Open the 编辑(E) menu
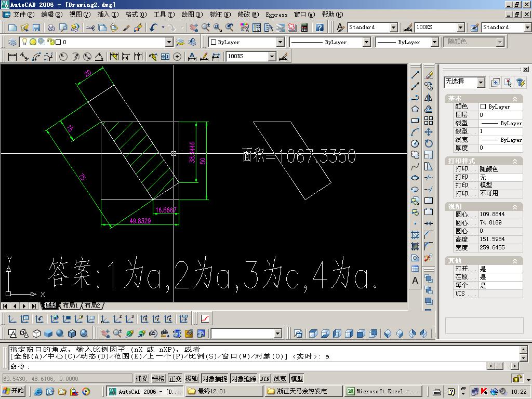The width and height of the screenshot is (532, 399). tap(52, 15)
